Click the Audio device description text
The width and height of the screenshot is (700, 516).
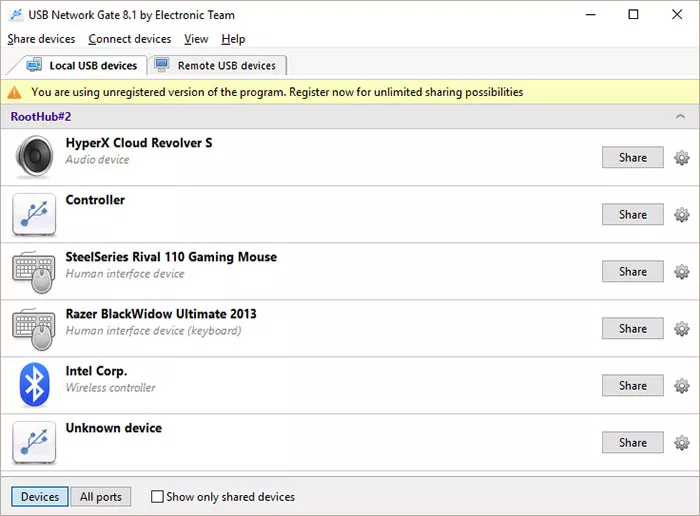coord(97,159)
